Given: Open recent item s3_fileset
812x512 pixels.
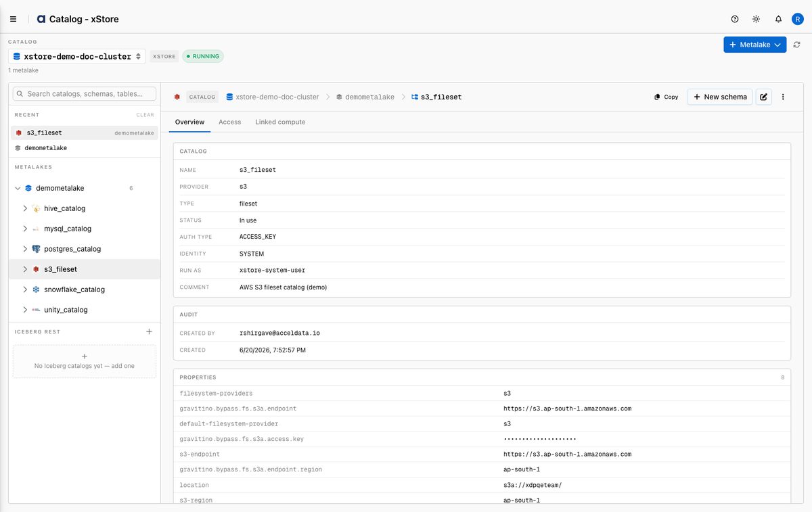Looking at the screenshot, I should click(x=85, y=133).
